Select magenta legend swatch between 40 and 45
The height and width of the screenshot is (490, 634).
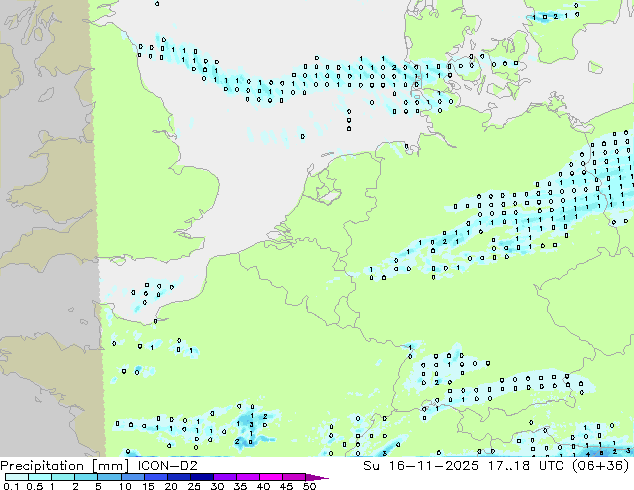pyautogui.click(x=271, y=477)
